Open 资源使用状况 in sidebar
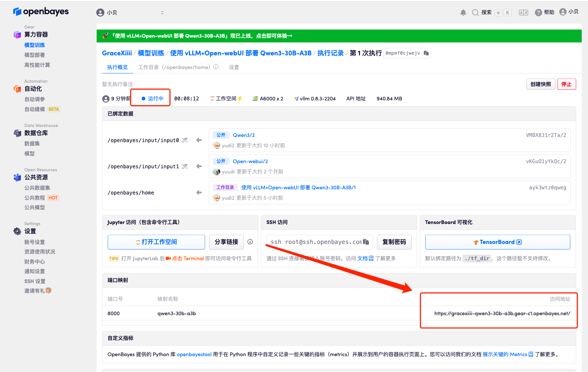The width and height of the screenshot is (588, 372). tap(40, 252)
